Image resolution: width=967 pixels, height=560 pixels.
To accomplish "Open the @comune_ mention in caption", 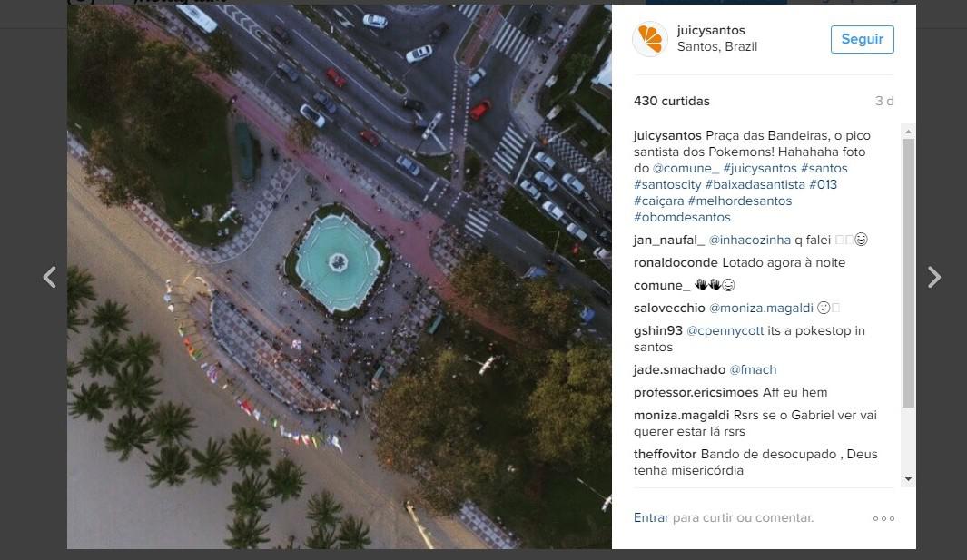I will click(x=686, y=169).
